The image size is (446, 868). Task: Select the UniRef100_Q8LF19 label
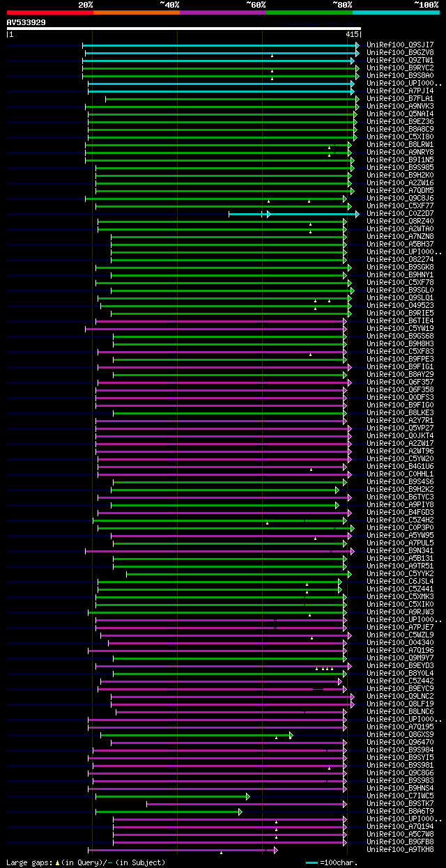pyautogui.click(x=400, y=704)
